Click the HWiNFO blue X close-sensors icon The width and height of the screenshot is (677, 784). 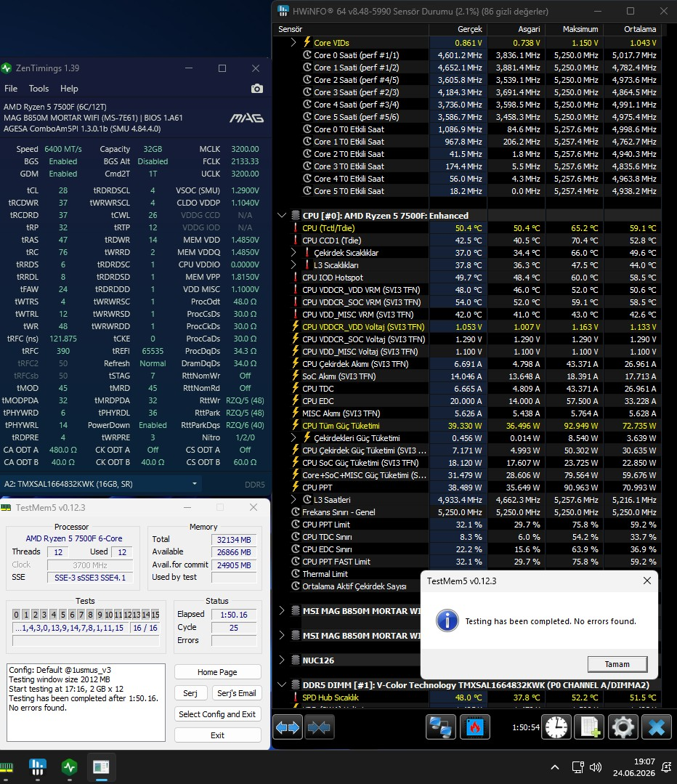pyautogui.click(x=656, y=727)
